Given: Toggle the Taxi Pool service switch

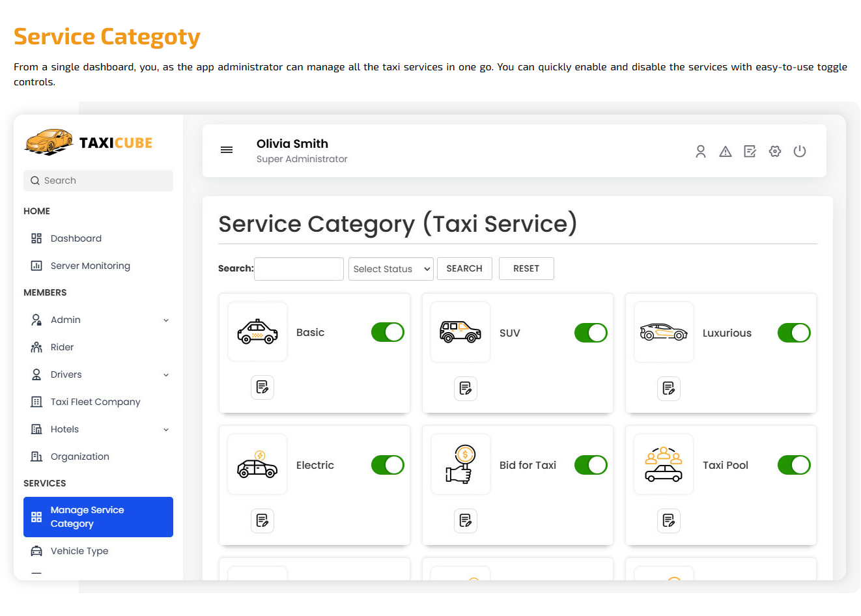Looking at the screenshot, I should tap(794, 465).
